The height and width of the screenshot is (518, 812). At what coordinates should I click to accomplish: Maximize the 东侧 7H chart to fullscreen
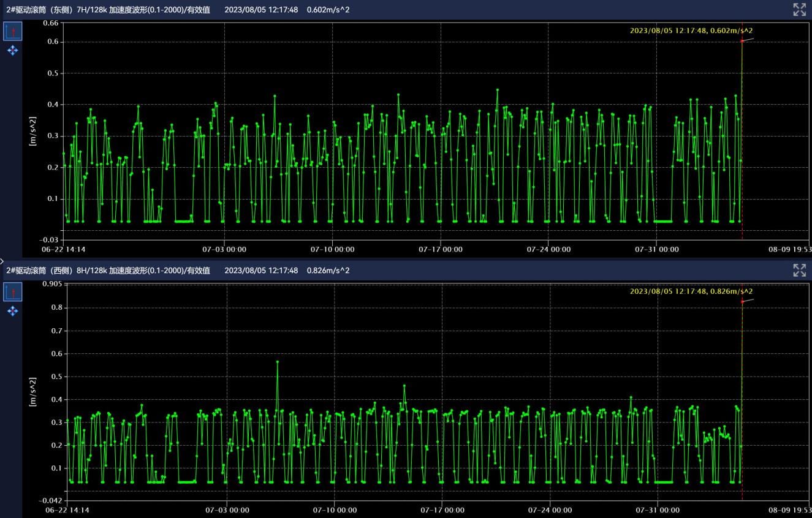tap(799, 9)
